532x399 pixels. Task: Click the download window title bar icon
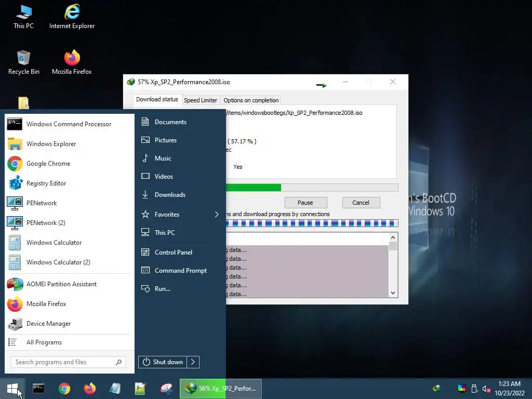tap(130, 82)
